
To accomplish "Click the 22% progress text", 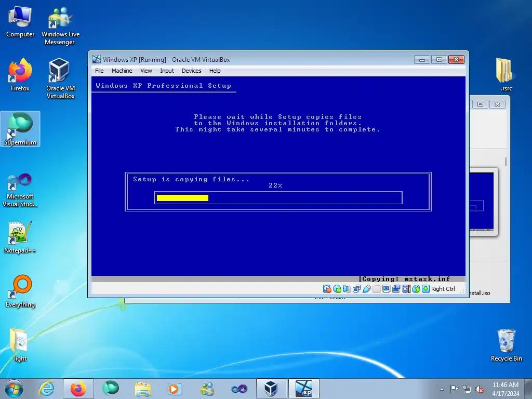I will [275, 185].
